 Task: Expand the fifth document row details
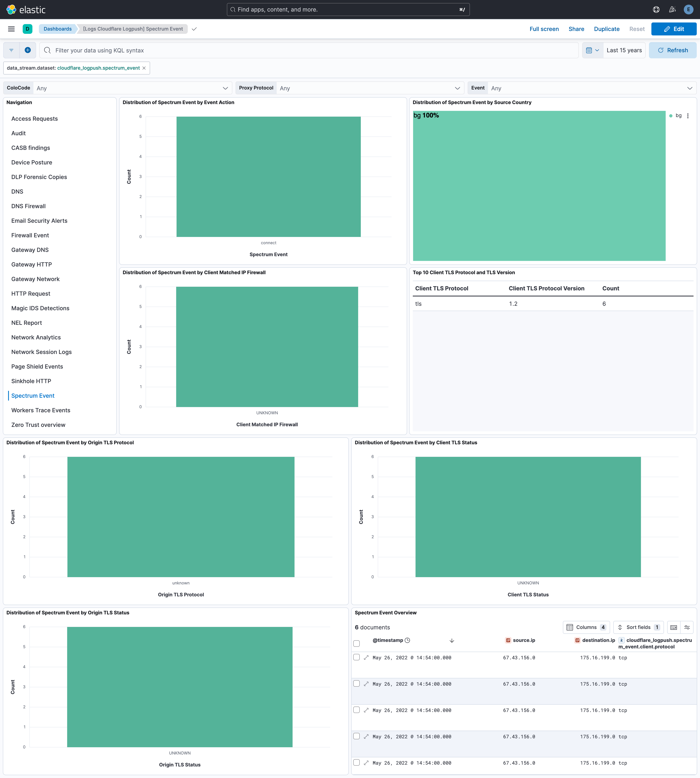pos(366,763)
